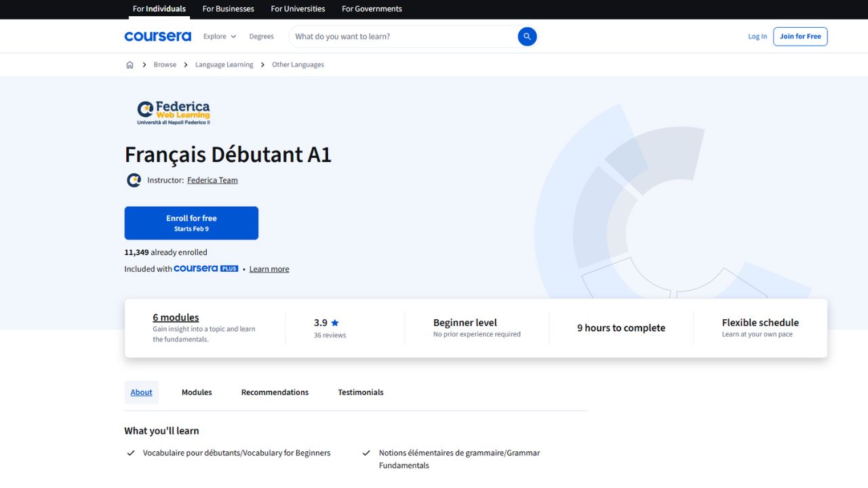The width and height of the screenshot is (868, 488).
Task: Click the Coursera Plus badge
Action: pos(206,268)
